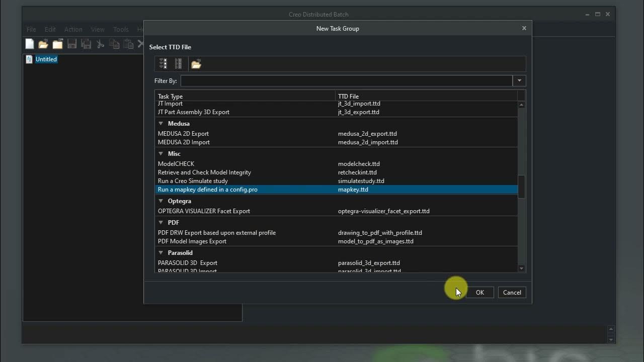This screenshot has width=644, height=362.
Task: Select Run a mapkey defined in config.pro
Action: (336, 190)
